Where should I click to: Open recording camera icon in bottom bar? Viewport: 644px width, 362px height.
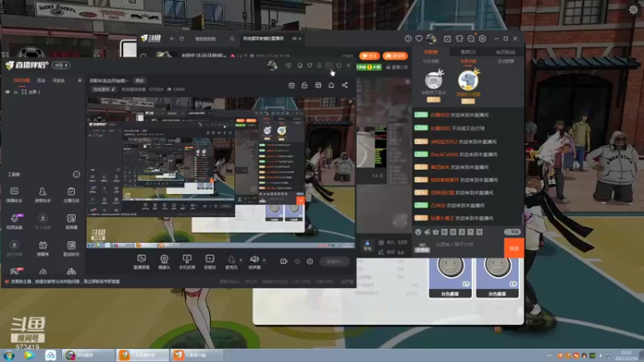(283, 261)
